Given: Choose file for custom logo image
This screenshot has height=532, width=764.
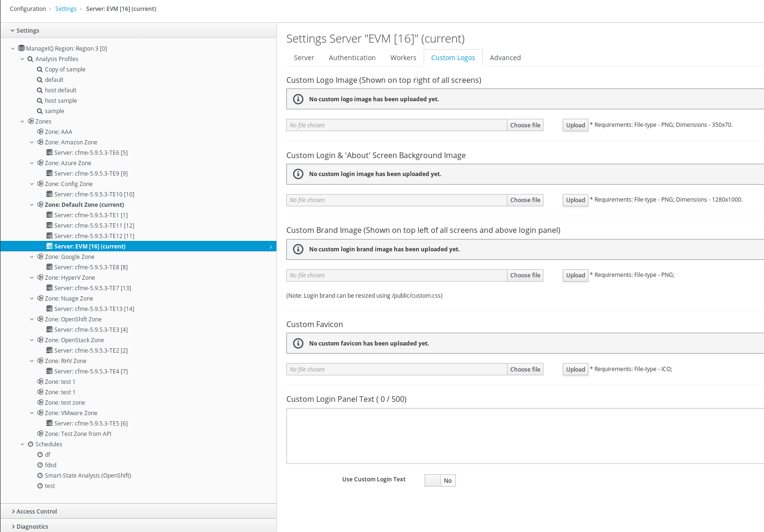Looking at the screenshot, I should [525, 125].
